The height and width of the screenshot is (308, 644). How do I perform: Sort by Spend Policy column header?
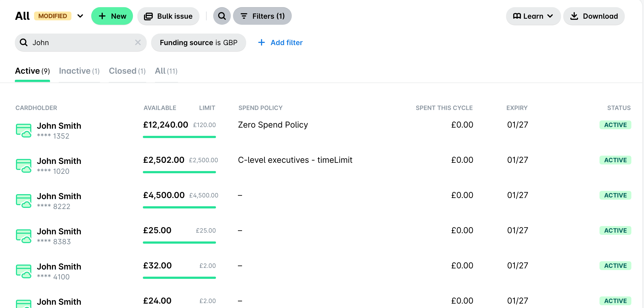(260, 108)
